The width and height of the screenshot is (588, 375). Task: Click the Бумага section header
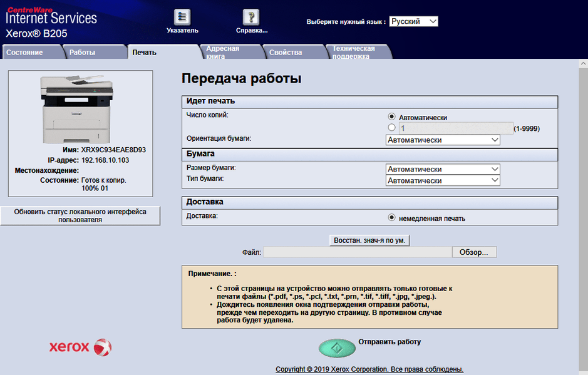click(x=369, y=155)
